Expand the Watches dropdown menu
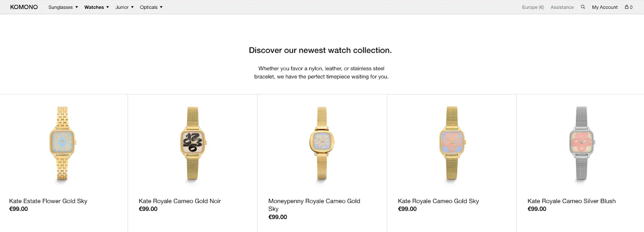This screenshot has width=644, height=232. pos(97,7)
